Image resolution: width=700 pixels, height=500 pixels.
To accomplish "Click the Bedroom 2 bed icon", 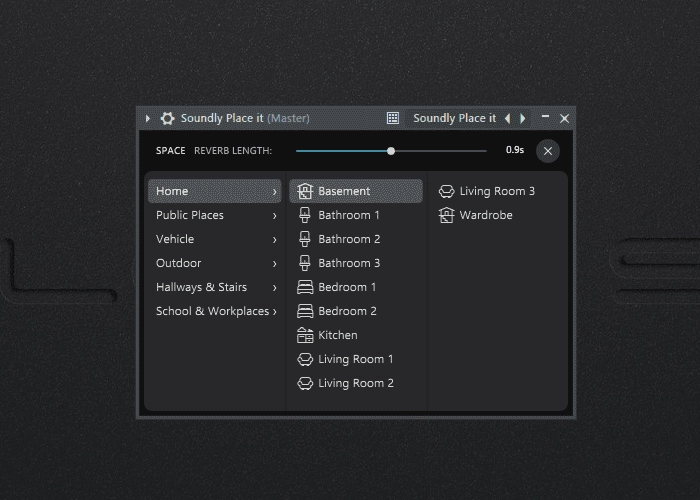I will click(305, 311).
